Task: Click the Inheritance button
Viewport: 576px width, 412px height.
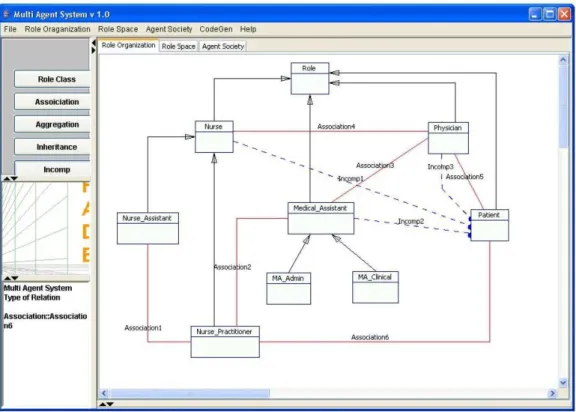Action: (x=52, y=147)
